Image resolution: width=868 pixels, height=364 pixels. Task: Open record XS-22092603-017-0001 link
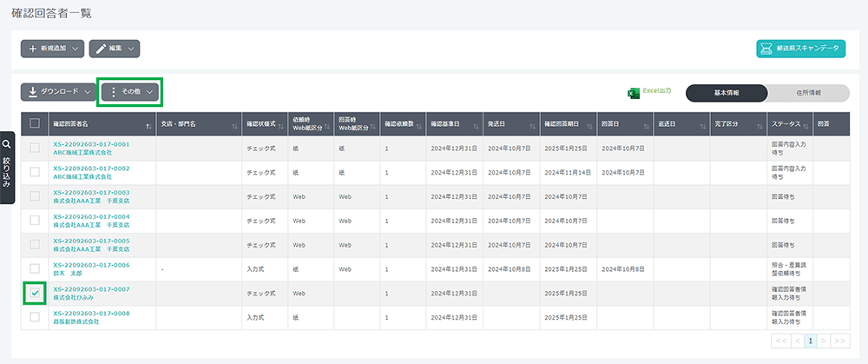(x=91, y=144)
